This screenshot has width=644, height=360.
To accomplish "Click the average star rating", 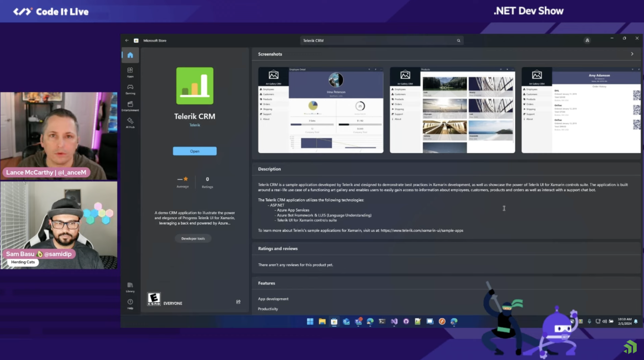I will (x=183, y=182).
